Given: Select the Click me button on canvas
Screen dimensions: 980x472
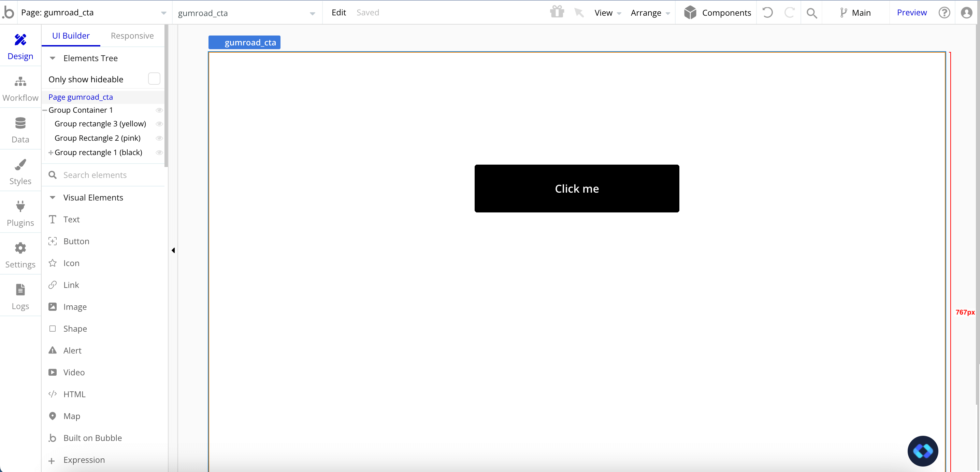Looking at the screenshot, I should coord(576,189).
